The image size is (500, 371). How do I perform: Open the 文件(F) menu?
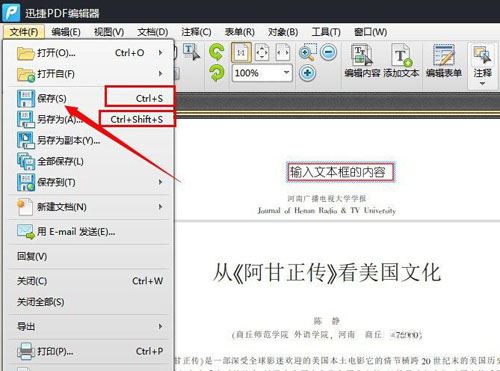[24, 32]
